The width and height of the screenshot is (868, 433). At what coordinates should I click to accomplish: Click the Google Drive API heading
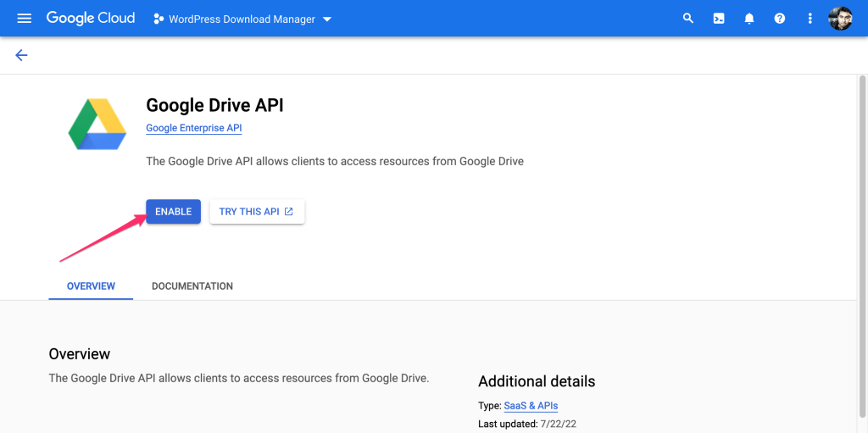pos(214,105)
